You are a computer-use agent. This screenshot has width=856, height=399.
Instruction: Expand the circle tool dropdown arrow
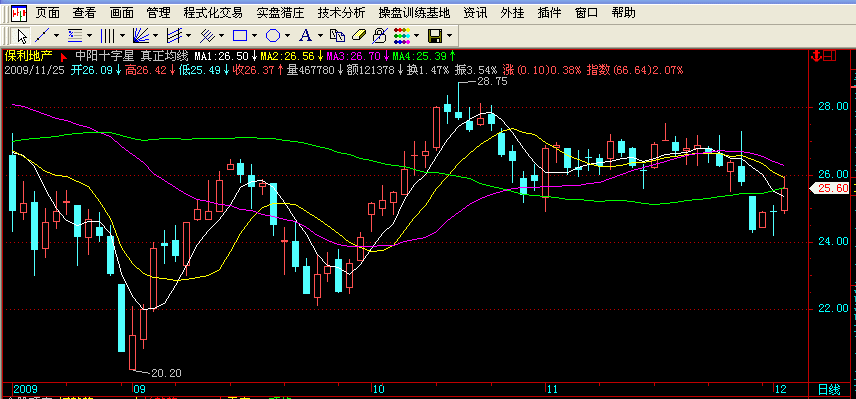(288, 37)
